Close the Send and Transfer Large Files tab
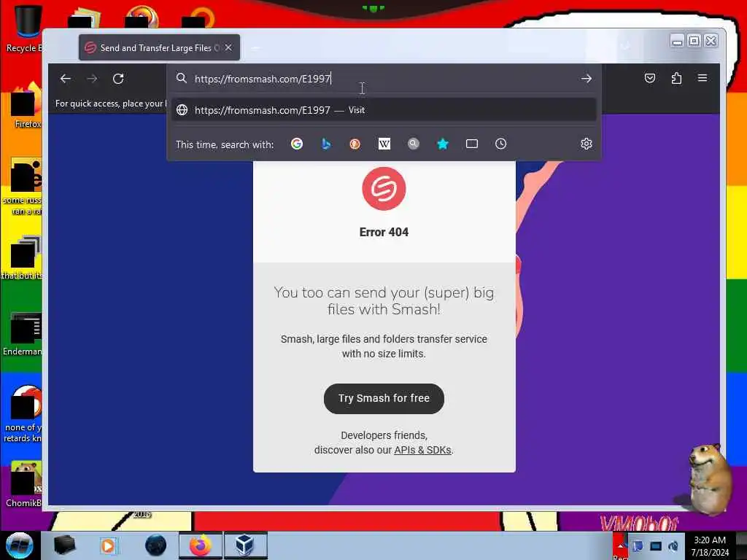Image resolution: width=747 pixels, height=560 pixels. (228, 47)
